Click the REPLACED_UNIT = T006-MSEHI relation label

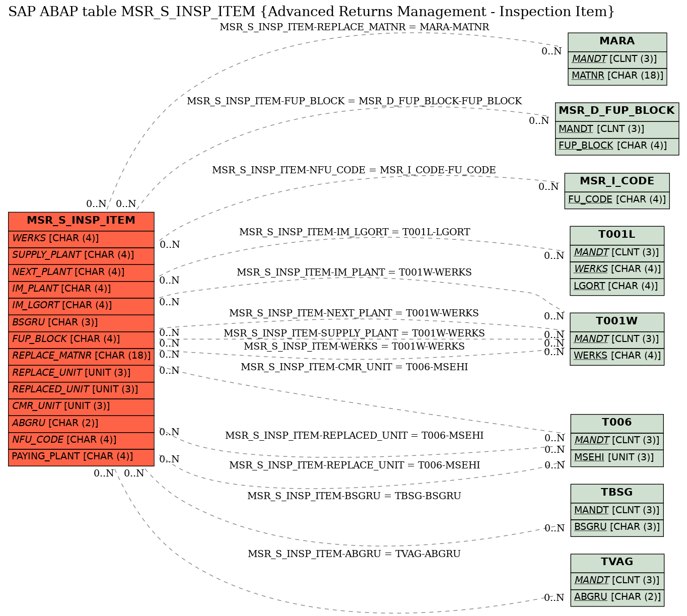(355, 436)
